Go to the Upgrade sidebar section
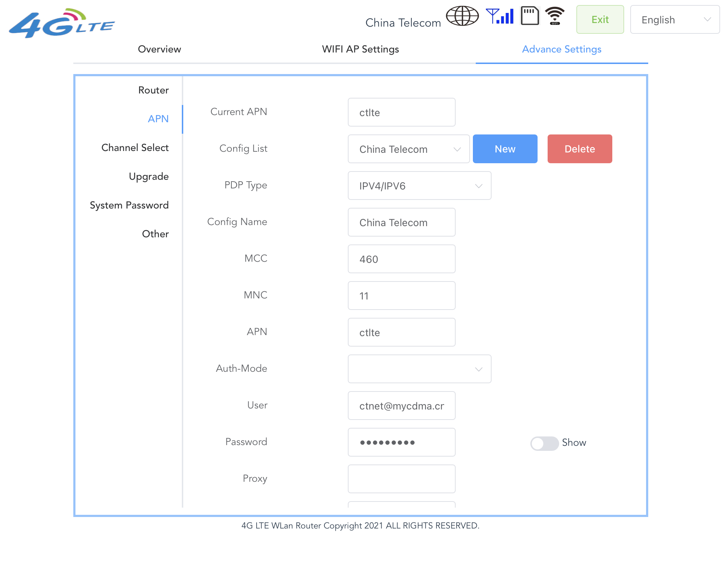 (148, 177)
